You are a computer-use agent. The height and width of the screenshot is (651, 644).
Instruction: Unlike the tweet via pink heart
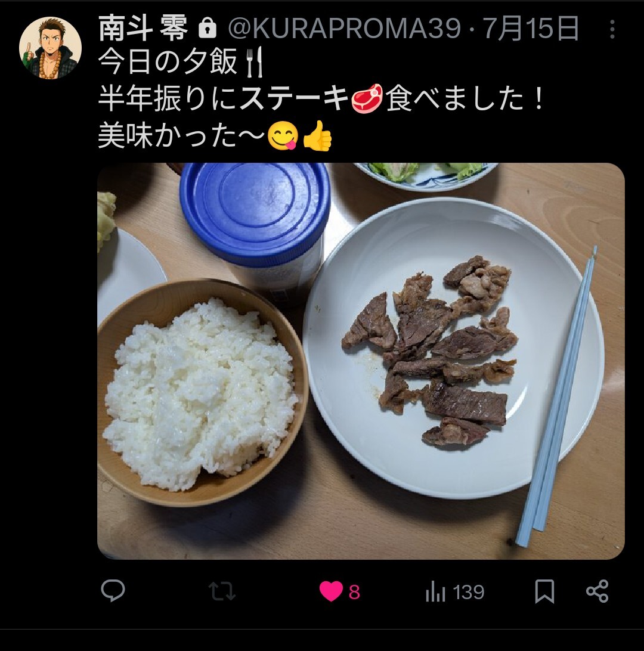331,591
